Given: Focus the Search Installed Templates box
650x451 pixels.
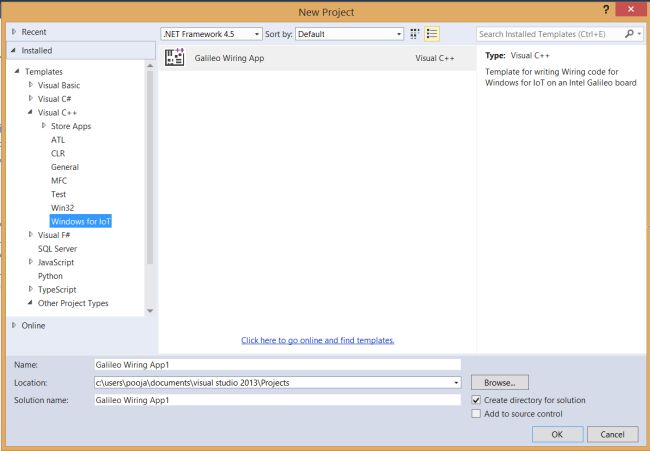Looking at the screenshot, I should [x=550, y=34].
